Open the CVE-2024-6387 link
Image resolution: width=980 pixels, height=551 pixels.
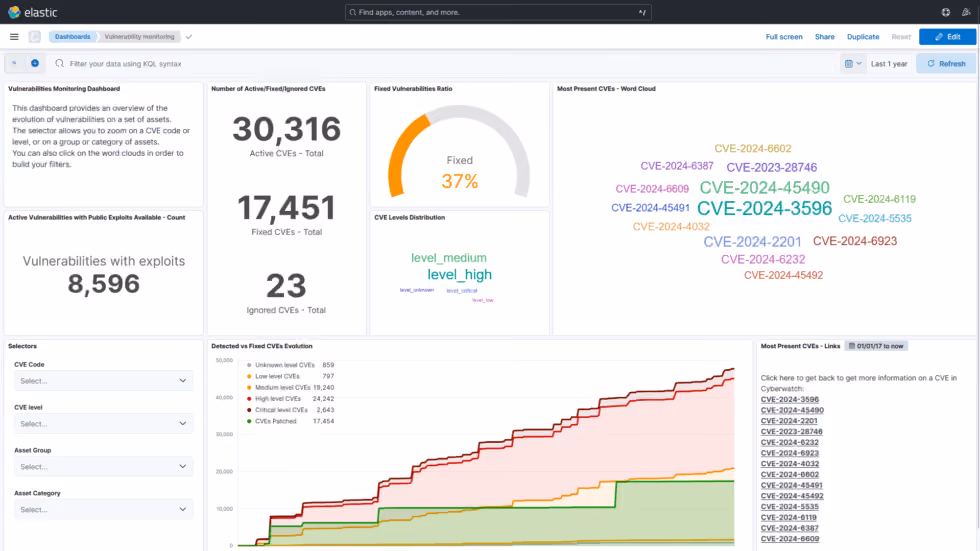789,528
